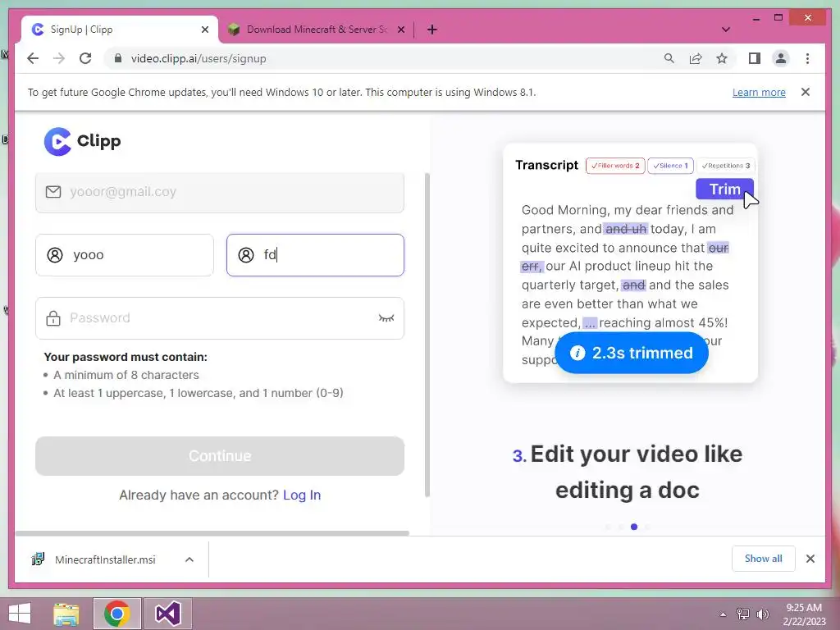Click the 2.3s trimmed badge
This screenshot has height=630, width=840.
[x=631, y=353]
